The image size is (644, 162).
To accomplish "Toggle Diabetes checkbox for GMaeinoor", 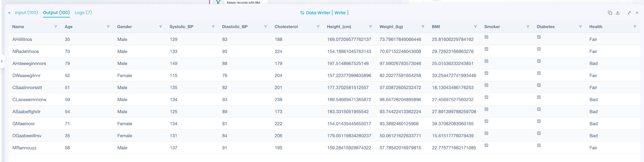I will point(539,121).
